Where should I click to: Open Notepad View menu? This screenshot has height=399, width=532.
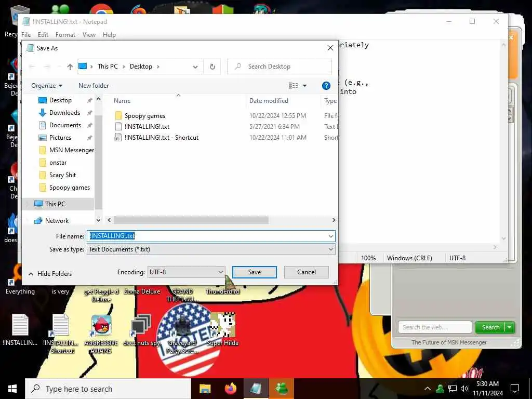89,35
